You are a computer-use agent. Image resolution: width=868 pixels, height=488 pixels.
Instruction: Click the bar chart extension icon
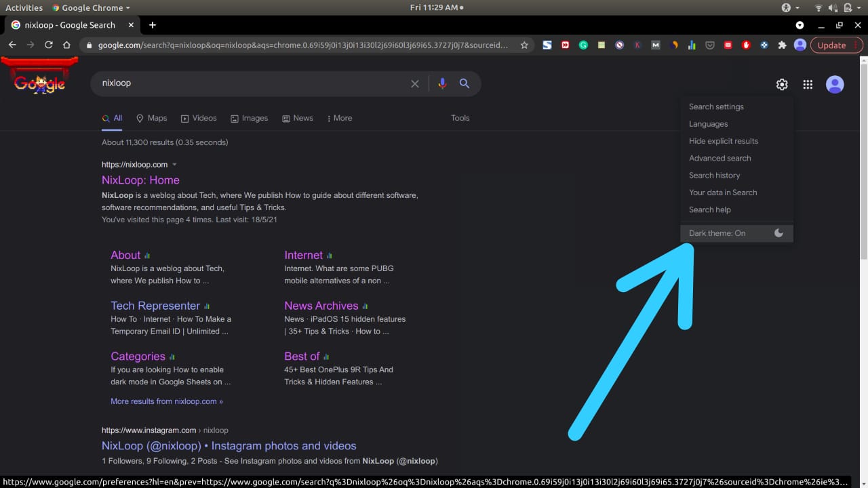692,45
